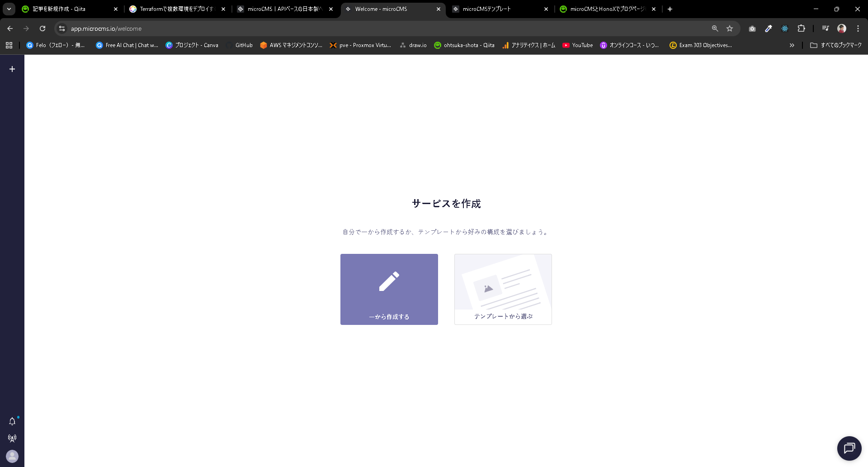The image size is (868, 467).
Task: Open the user avatar at sidebar bottom
Action: click(x=12, y=456)
